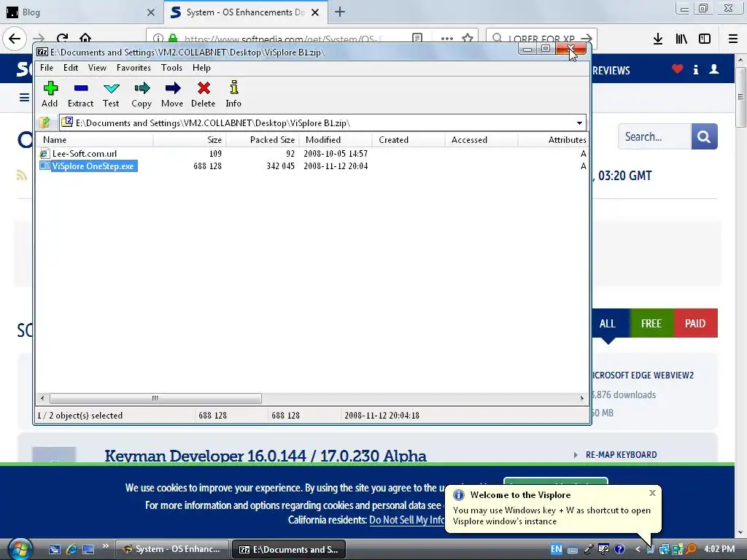The image size is (747, 560).
Task: Click the Softpedia info icon
Action: coord(696,69)
